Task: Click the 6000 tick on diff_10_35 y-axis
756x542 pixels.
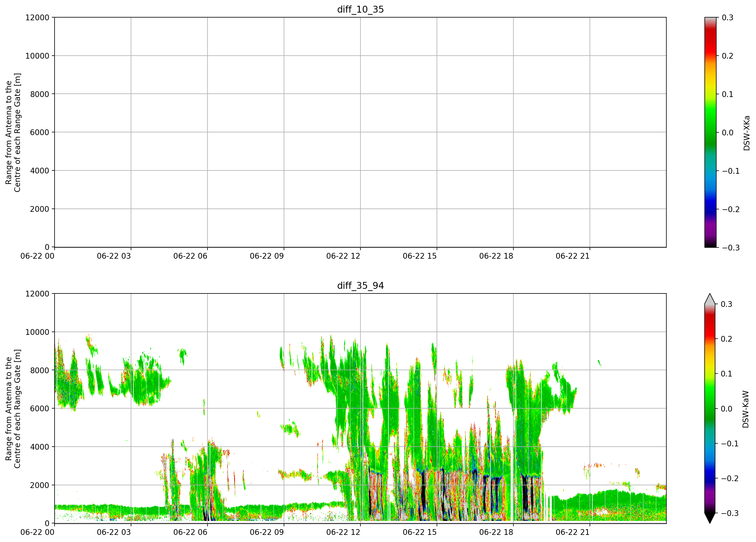Action: 40,132
